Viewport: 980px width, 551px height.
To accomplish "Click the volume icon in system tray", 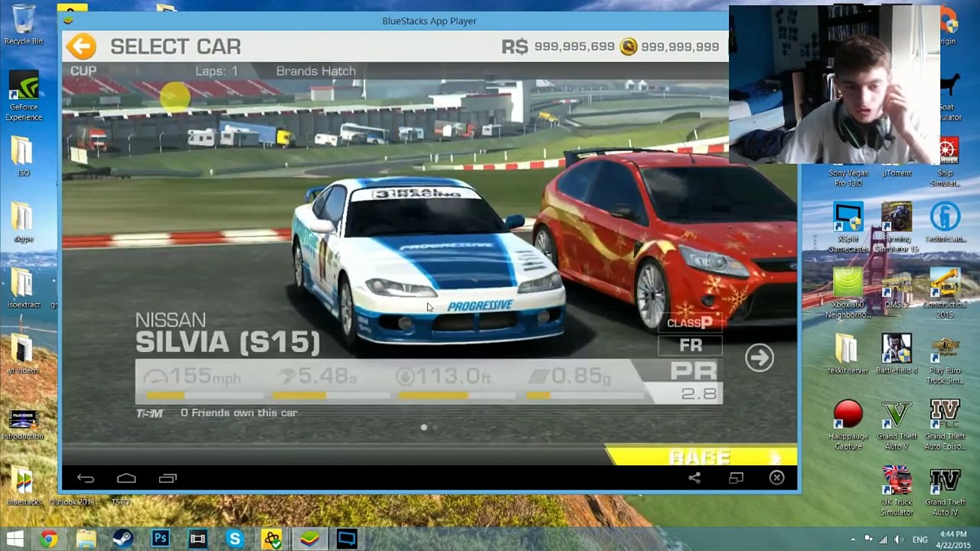I will point(898,540).
